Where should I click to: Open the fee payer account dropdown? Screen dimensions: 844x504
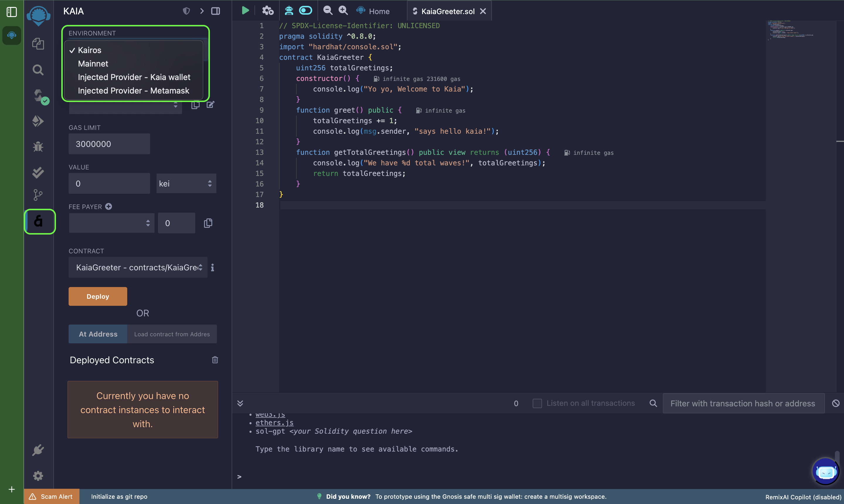(x=111, y=223)
